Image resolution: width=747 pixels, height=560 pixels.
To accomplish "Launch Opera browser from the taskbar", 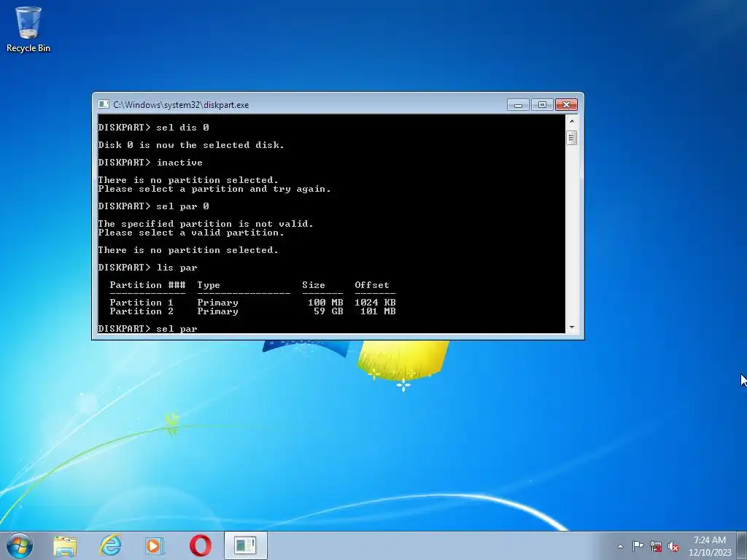I will [x=200, y=545].
